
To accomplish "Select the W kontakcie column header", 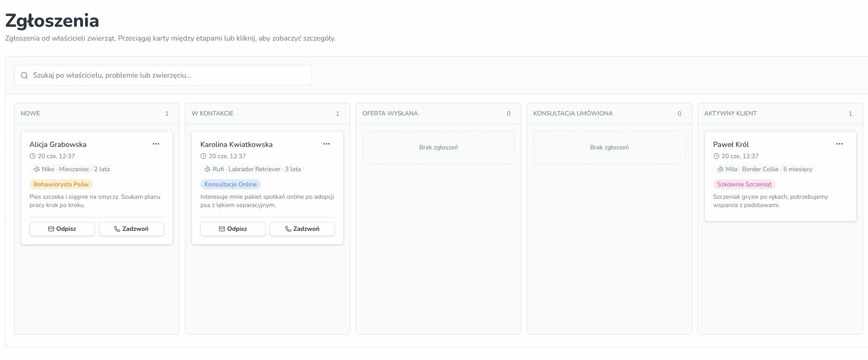I will pos(267,114).
